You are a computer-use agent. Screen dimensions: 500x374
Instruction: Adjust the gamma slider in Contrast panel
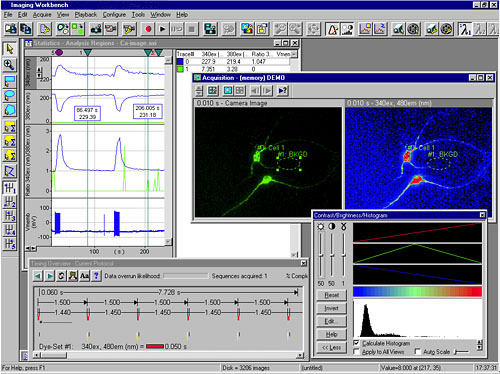click(343, 255)
